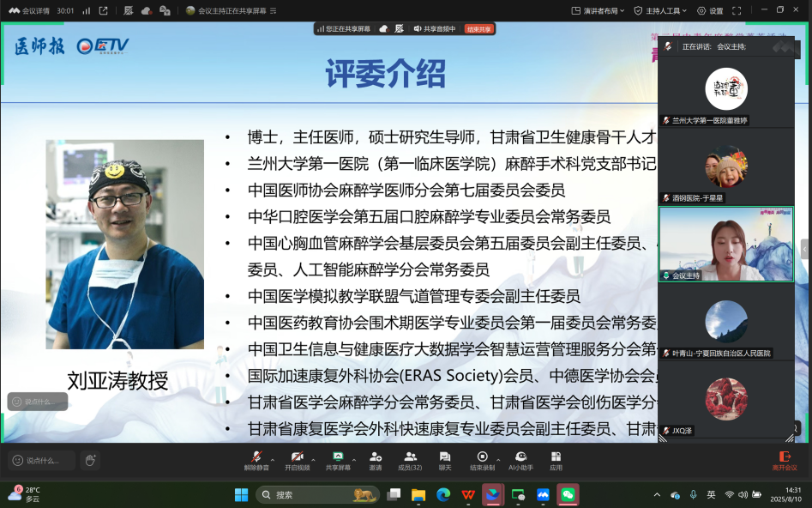Image resolution: width=812 pixels, height=508 pixels.
Task: Open File Explorer from taskbar
Action: 418,494
